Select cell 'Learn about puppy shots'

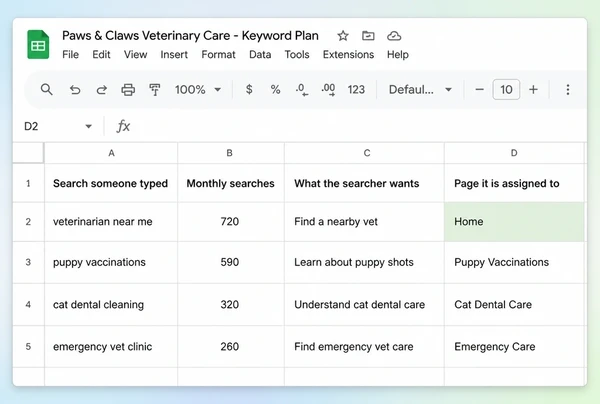click(364, 262)
